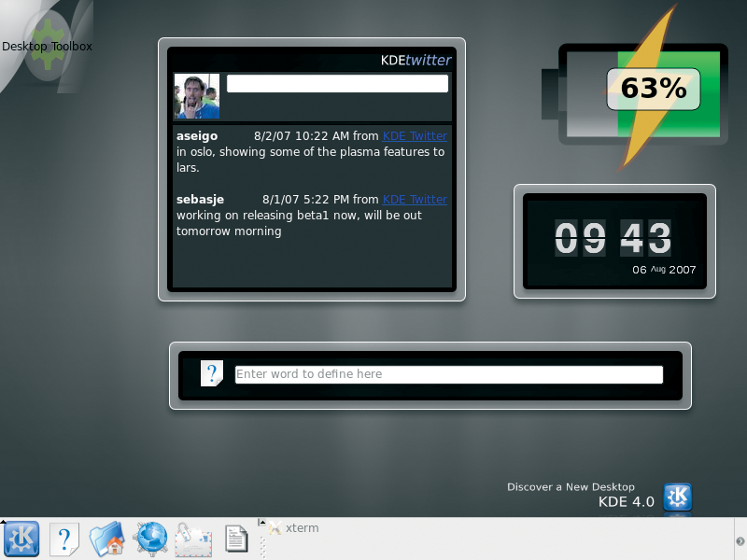Select the xterm taskbar entry

pos(294,528)
